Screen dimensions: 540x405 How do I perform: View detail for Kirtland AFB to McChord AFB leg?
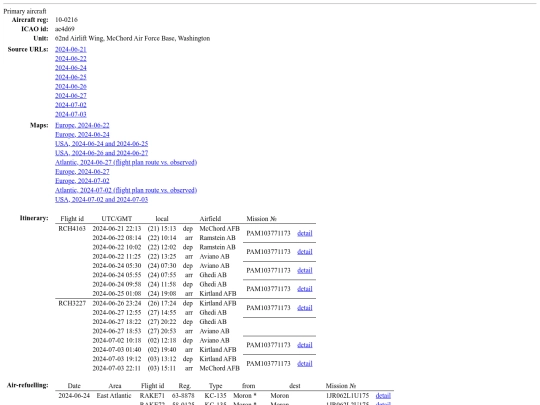pyautogui.click(x=305, y=364)
